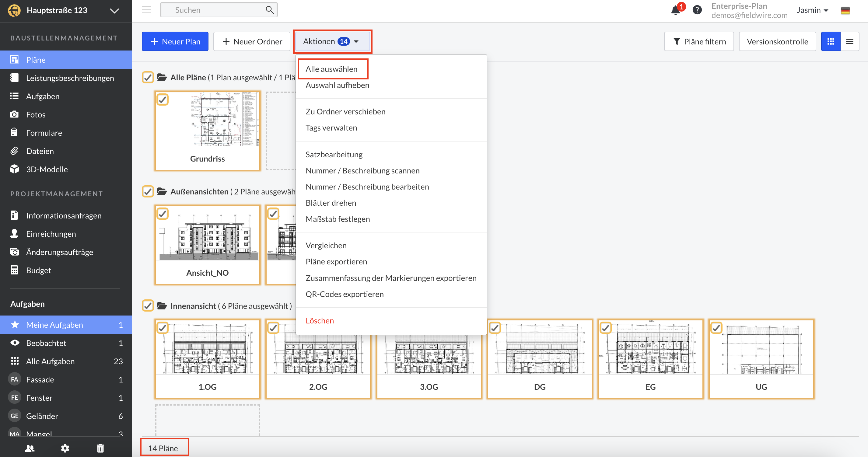Toggle the Außenansichten folder checkbox
868x457 pixels.
click(x=148, y=192)
